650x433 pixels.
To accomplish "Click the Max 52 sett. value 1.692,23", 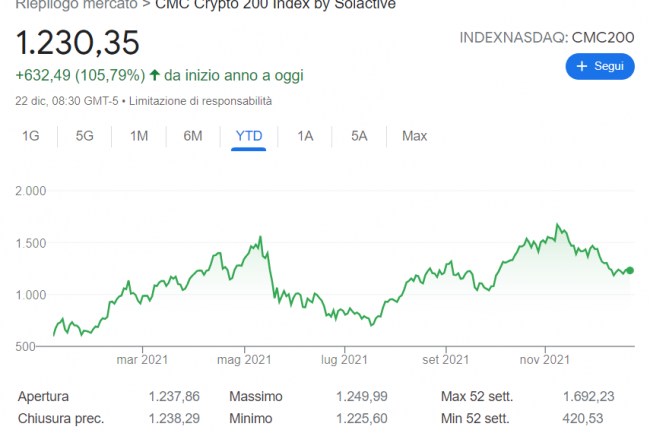I will (588, 396).
